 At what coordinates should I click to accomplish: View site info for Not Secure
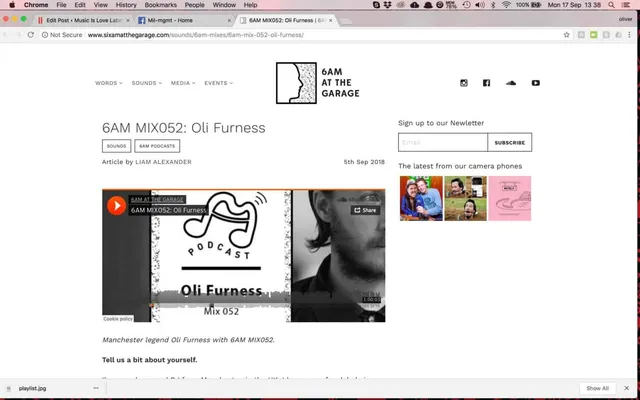(62, 35)
